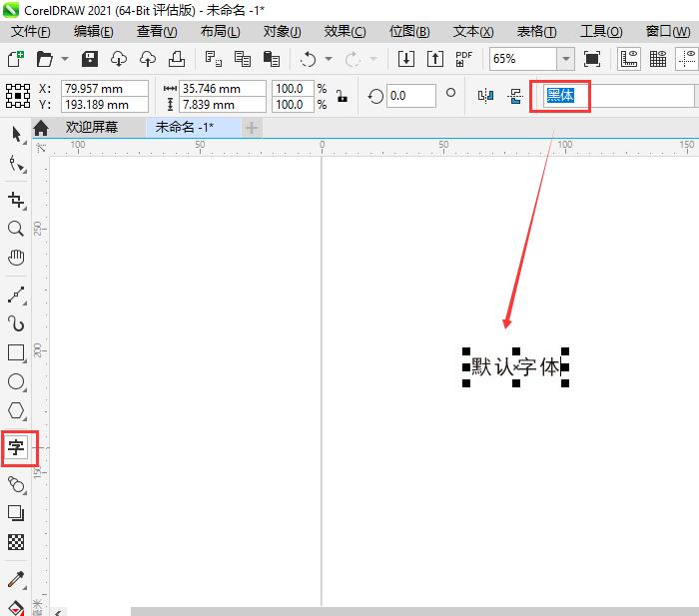Viewport: 699px width, 616px height.
Task: Select the Artistic Media tool
Action: pyautogui.click(x=16, y=323)
